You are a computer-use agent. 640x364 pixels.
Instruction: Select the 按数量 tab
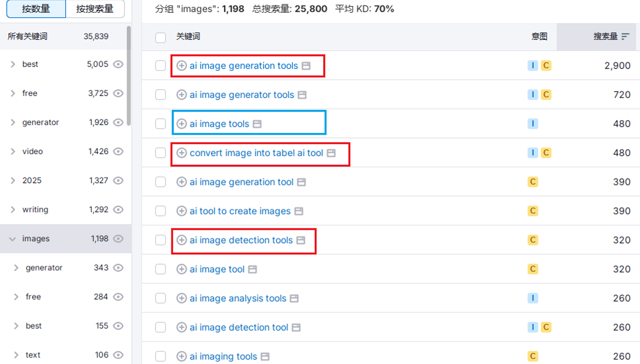pos(36,9)
